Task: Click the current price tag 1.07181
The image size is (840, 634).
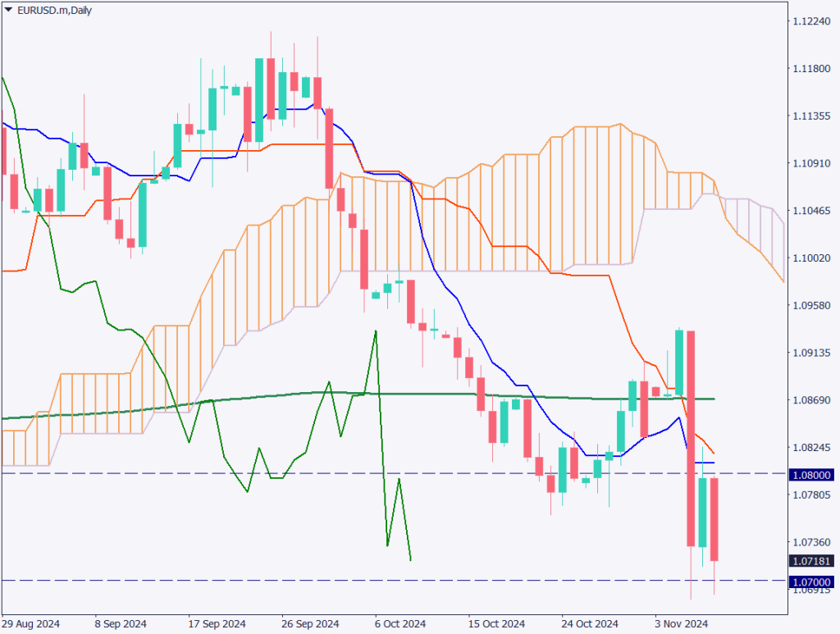Action: 811,562
